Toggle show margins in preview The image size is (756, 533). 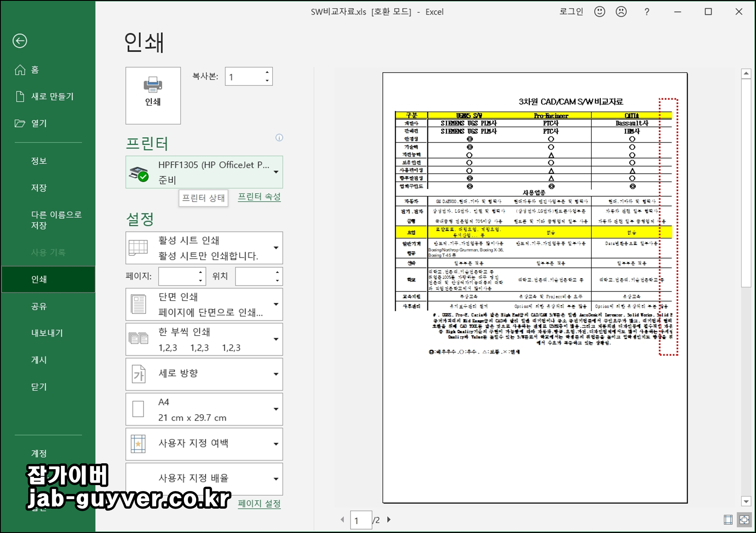[x=728, y=520]
